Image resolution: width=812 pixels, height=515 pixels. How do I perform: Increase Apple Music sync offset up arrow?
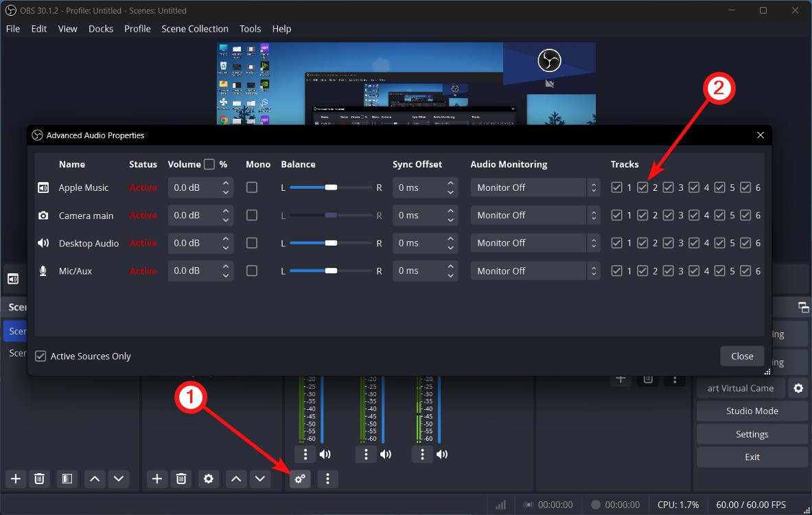[450, 183]
